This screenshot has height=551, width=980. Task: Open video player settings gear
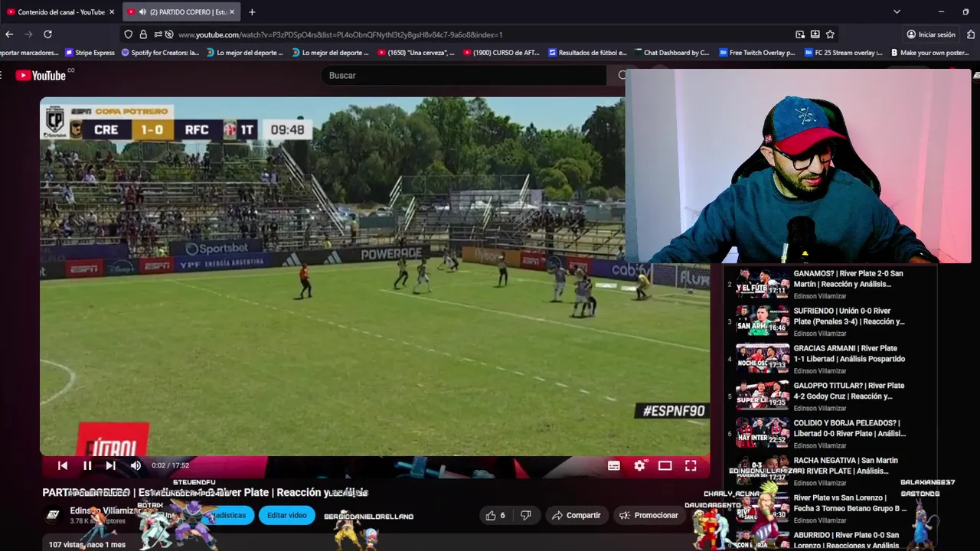tap(639, 465)
